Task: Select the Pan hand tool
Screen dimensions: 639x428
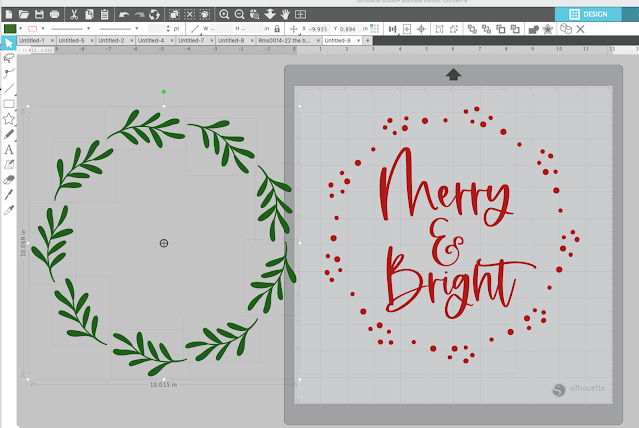Action: point(285,15)
